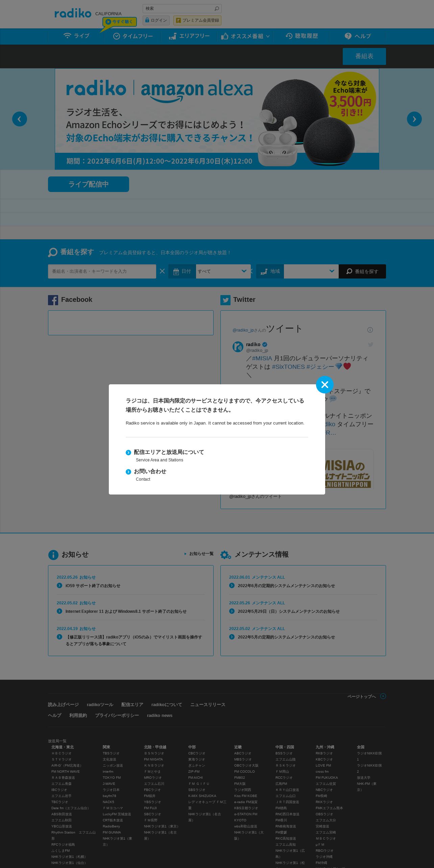Open the 利用規約 footer link
434x868 pixels.
pyautogui.click(x=78, y=715)
